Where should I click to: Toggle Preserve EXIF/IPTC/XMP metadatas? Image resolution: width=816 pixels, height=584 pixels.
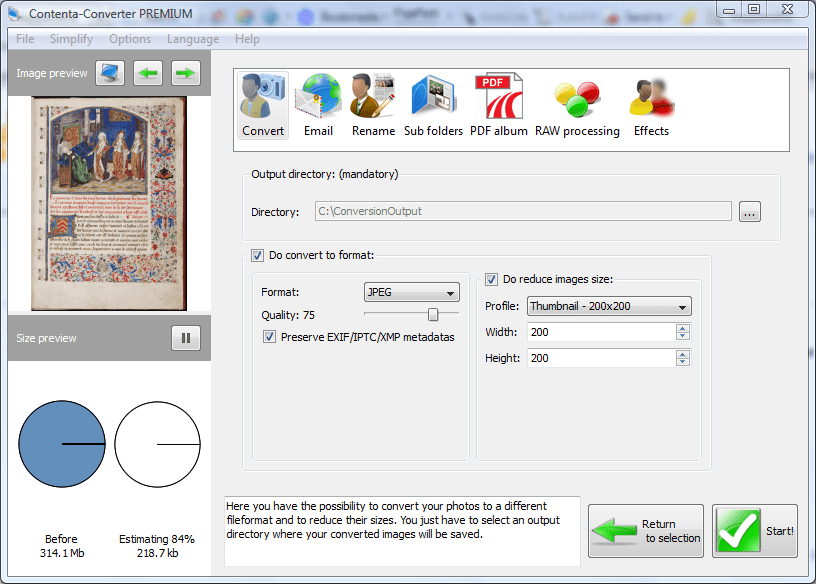tap(268, 337)
